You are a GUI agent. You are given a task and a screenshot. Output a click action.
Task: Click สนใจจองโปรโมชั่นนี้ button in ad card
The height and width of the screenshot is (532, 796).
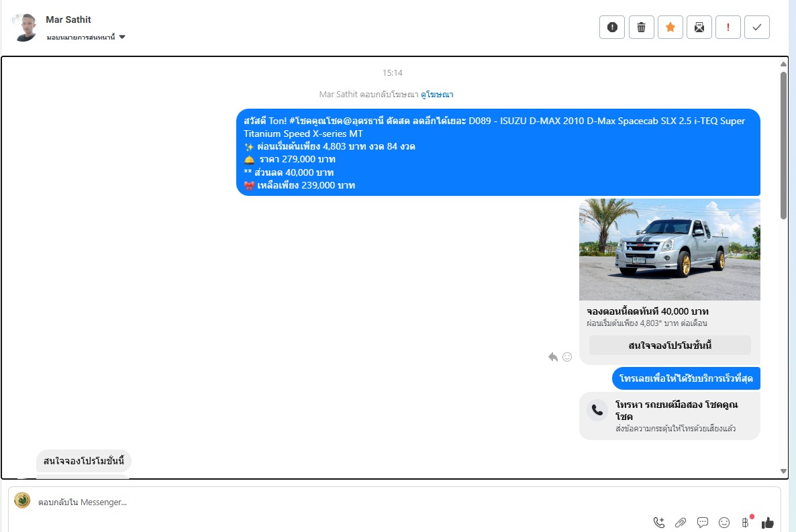point(670,345)
